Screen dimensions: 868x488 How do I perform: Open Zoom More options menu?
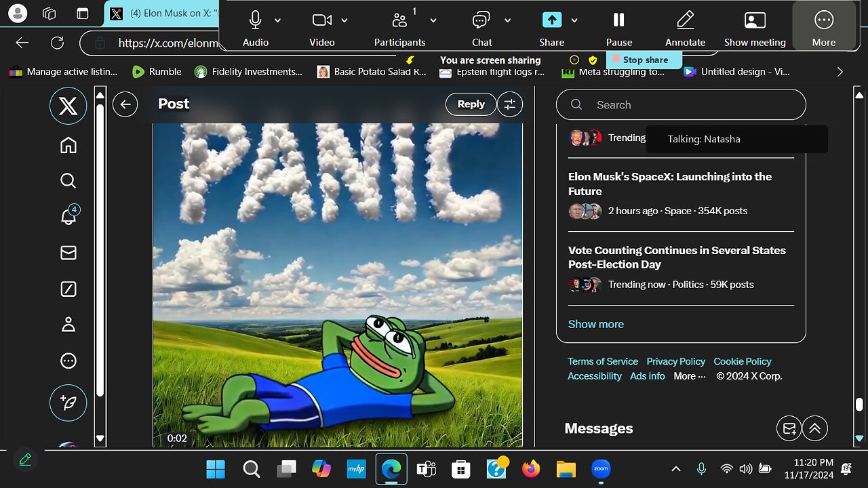point(824,27)
